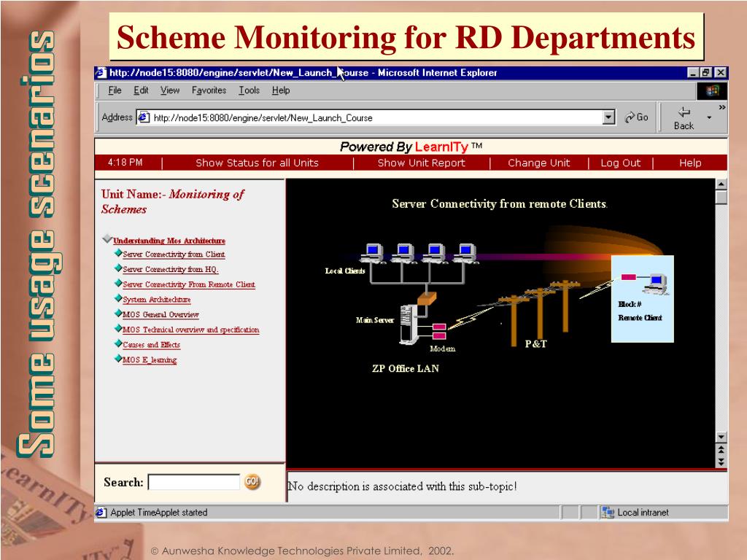Click the Remote Client computer in diagram
The image size is (747, 560).
pos(655,284)
